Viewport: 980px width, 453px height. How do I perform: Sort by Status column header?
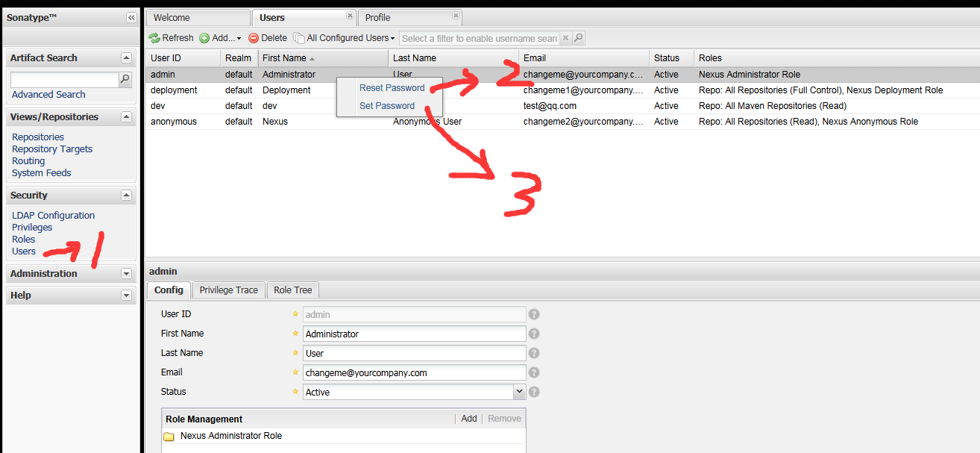[671, 58]
